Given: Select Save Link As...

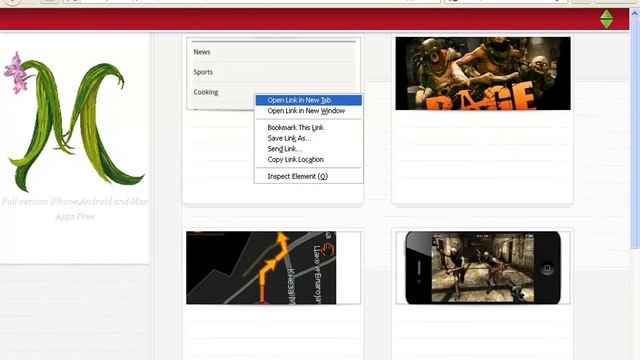Looking at the screenshot, I should (309, 138).
